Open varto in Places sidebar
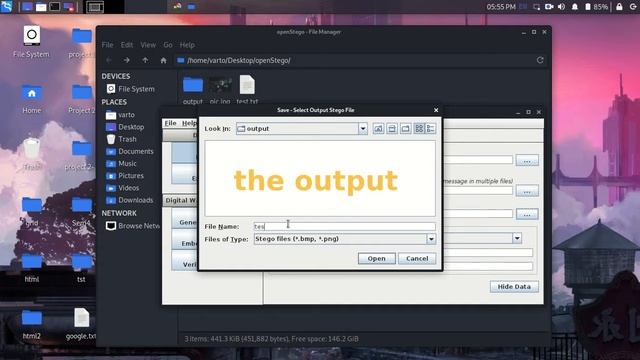Screen dimensions: 640x360 [120, 115]
